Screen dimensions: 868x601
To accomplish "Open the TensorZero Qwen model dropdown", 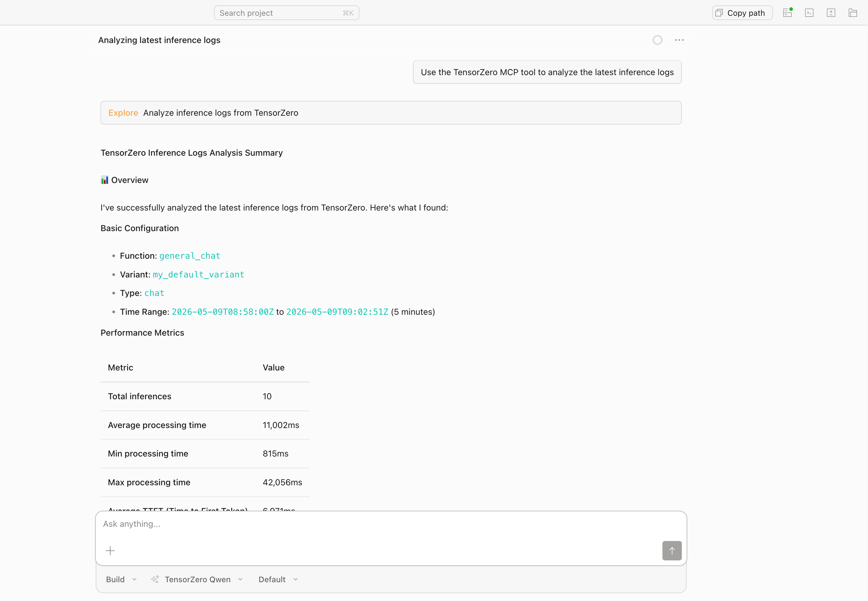I will click(203, 579).
